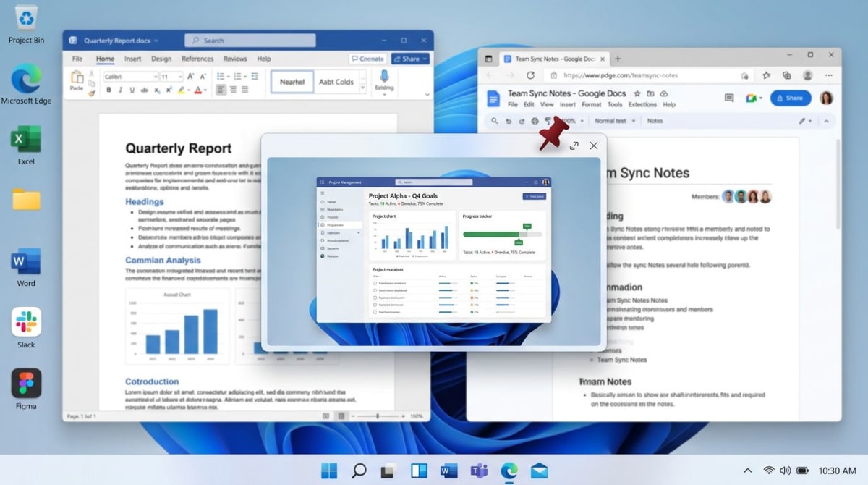Click the blue Share button in Google Docs

[x=791, y=98]
